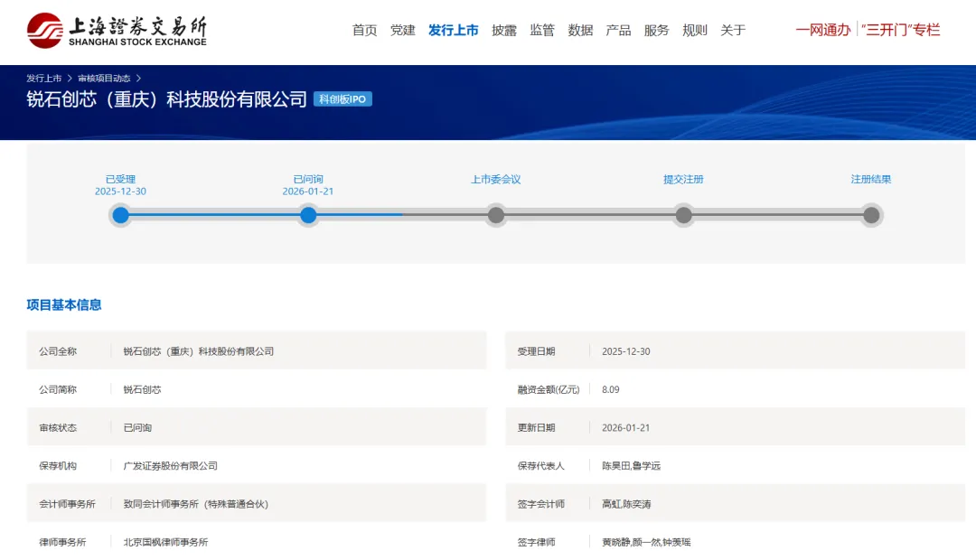Click the Shanghai Stock Exchange logo
This screenshot has width=976, height=560.
tap(117, 31)
